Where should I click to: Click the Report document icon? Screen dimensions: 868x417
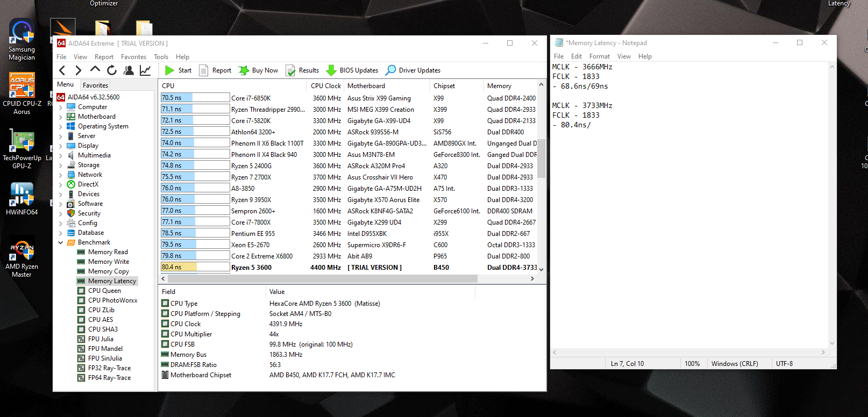[x=204, y=70]
